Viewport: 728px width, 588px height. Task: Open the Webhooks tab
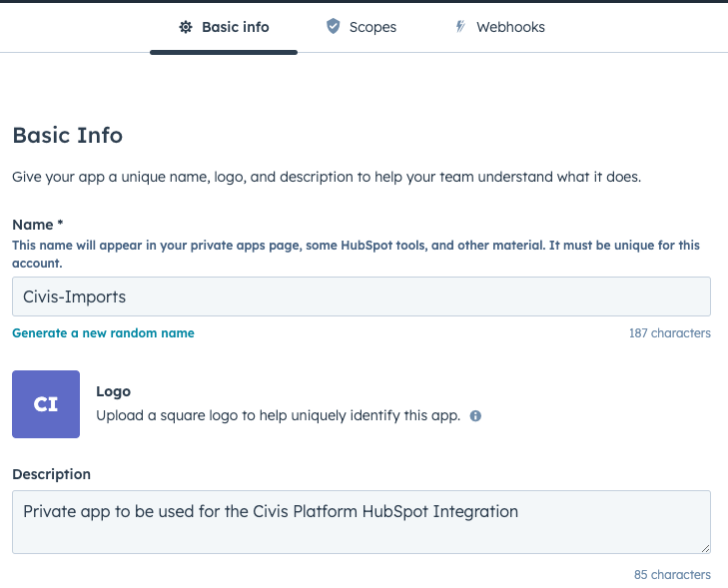coord(500,27)
